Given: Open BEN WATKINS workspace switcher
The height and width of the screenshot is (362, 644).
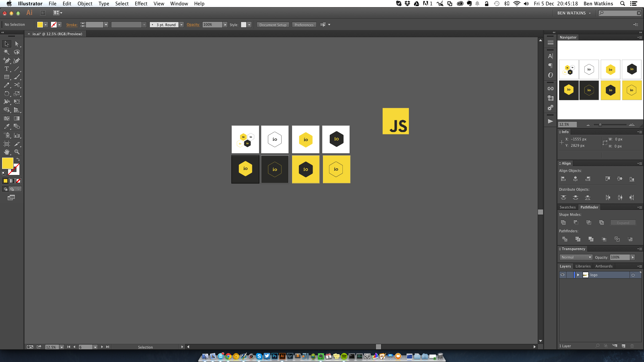Looking at the screenshot, I should (574, 13).
